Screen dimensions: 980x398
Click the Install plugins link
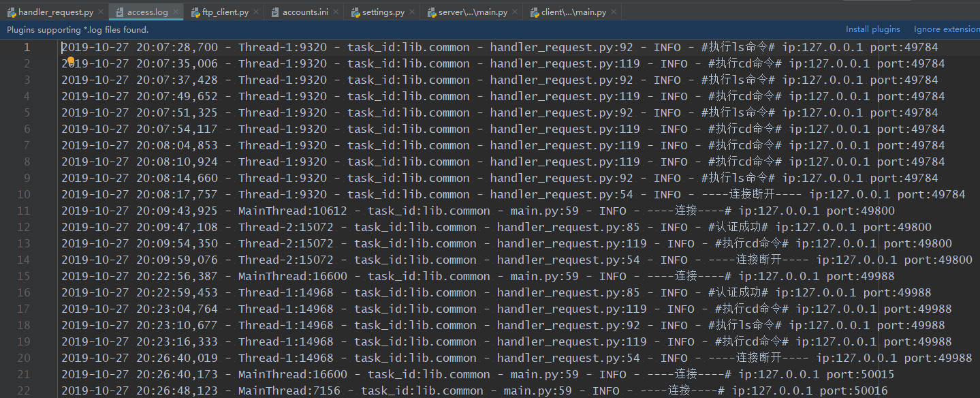click(873, 29)
